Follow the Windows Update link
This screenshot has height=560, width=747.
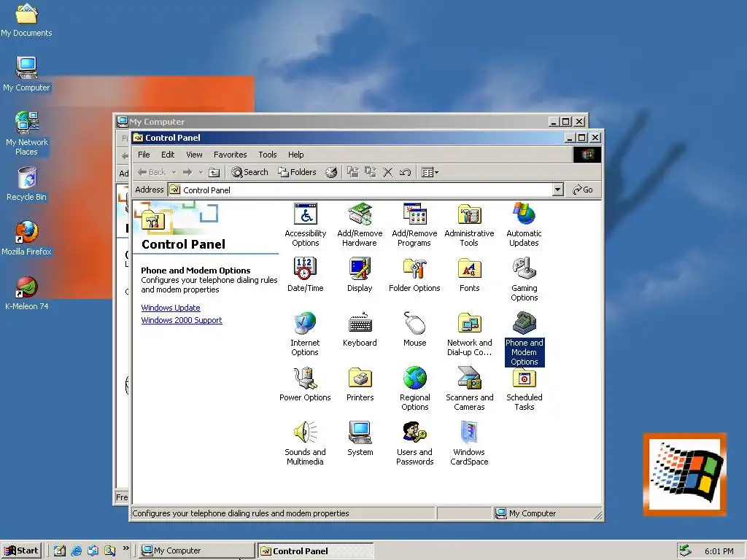[171, 308]
